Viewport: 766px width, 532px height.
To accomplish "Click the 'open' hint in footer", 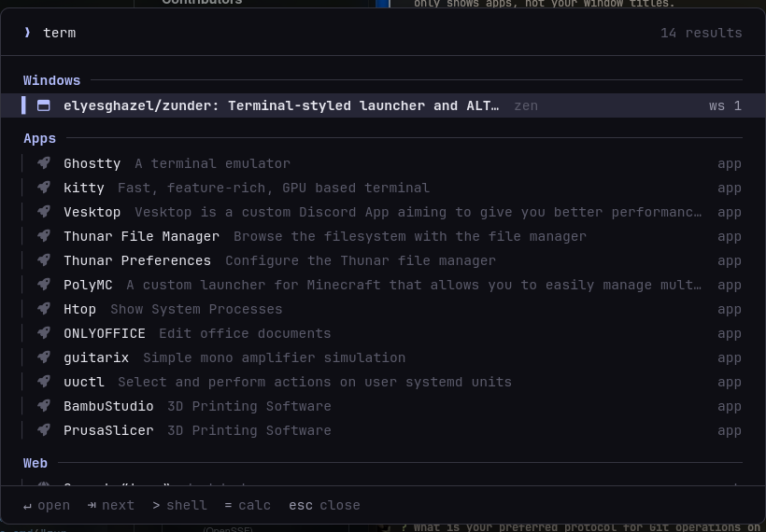I will click(x=47, y=505).
